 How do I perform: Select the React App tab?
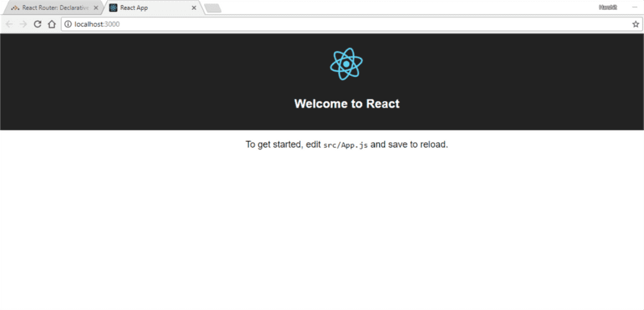pos(153,8)
